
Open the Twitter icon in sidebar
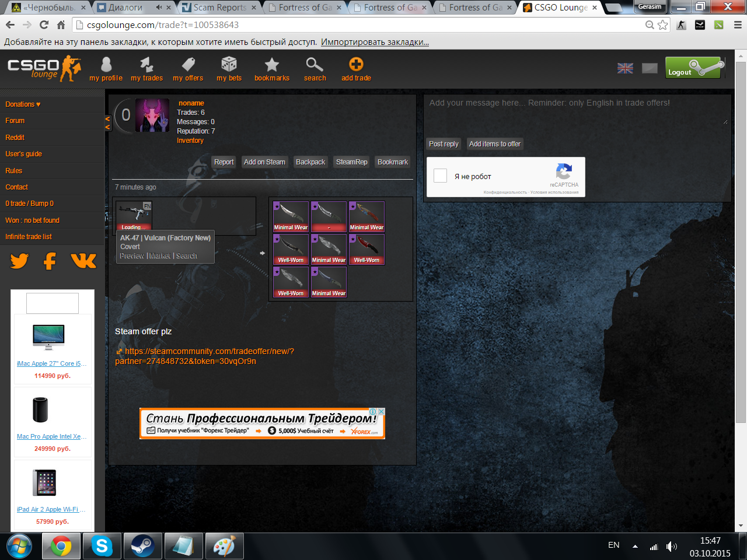[x=19, y=261]
